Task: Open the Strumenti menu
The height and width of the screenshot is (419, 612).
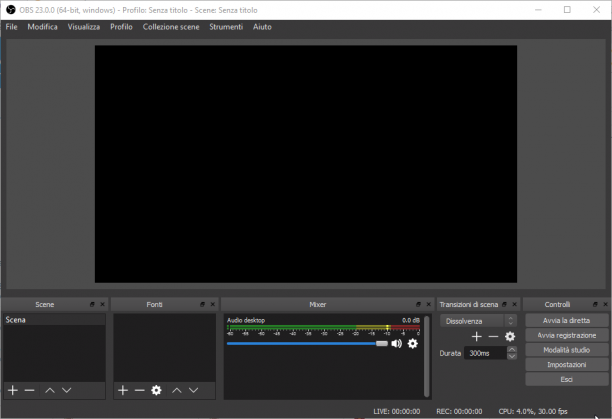Action: pyautogui.click(x=226, y=27)
